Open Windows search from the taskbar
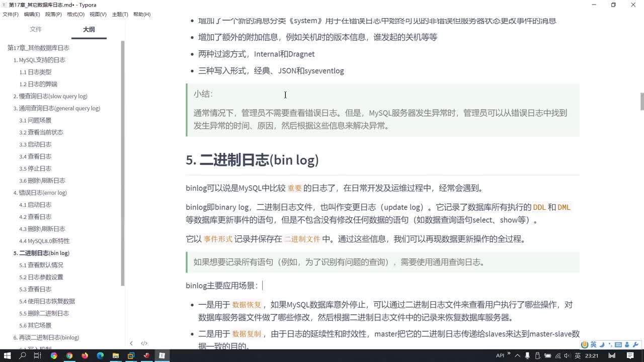 click(x=23, y=355)
